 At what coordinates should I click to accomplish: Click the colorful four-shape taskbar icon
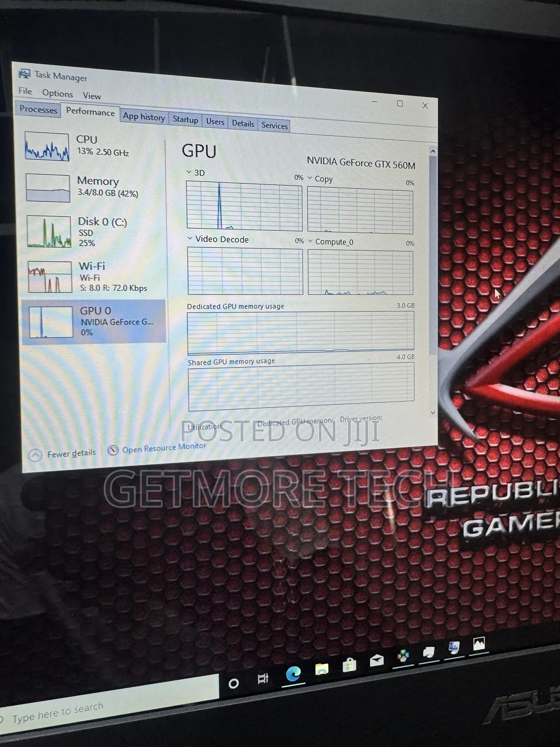[403, 655]
